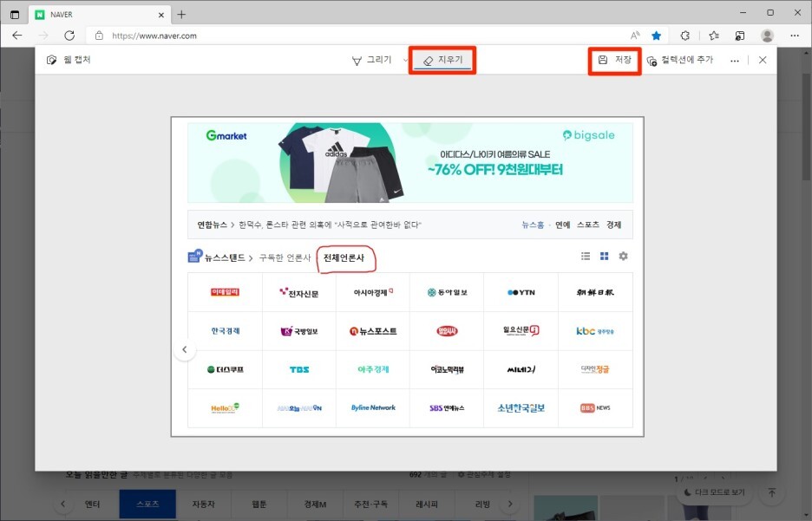Open Byline Network press logo

tap(373, 407)
